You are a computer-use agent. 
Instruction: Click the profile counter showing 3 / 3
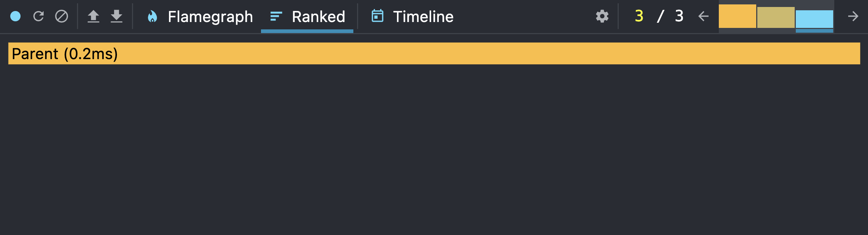tap(660, 16)
